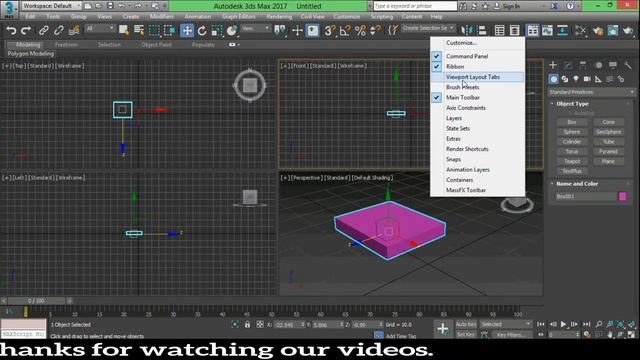This screenshot has width=640, height=360.
Task: Toggle the Scene Explorer icon
Action: [x=500, y=30]
